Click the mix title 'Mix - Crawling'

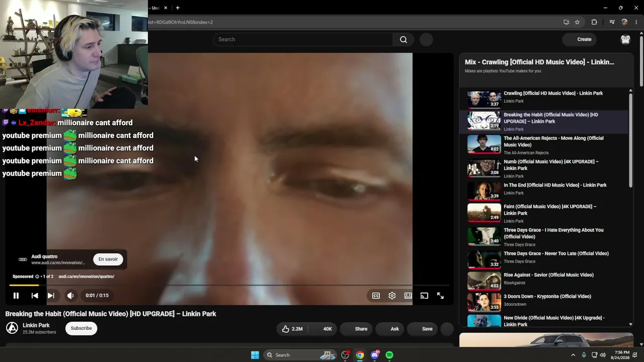[x=539, y=62]
